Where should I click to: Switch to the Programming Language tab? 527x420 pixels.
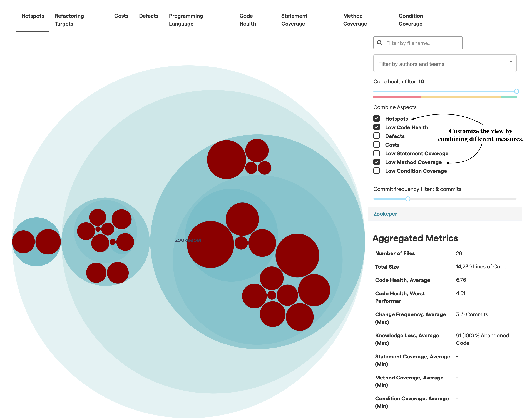pyautogui.click(x=186, y=19)
